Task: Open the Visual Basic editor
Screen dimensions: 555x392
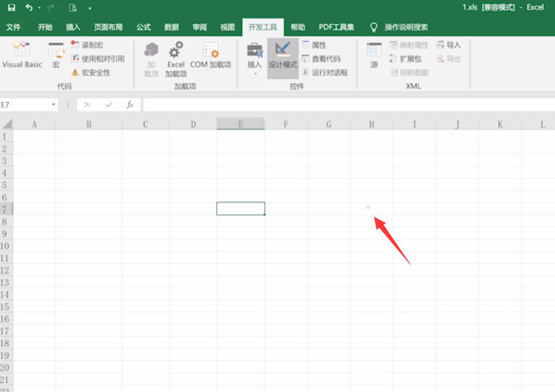Action: click(22, 55)
